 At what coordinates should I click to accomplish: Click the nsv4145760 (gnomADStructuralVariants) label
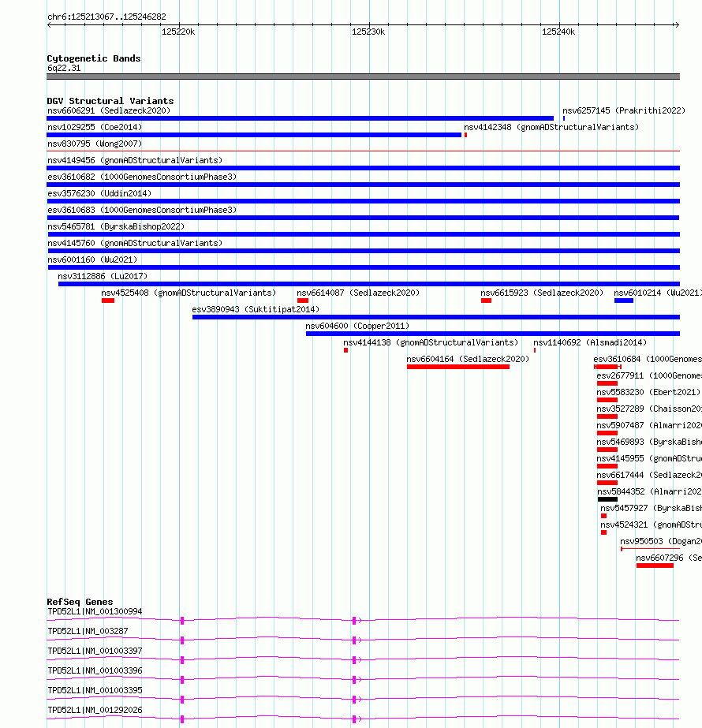(x=135, y=243)
